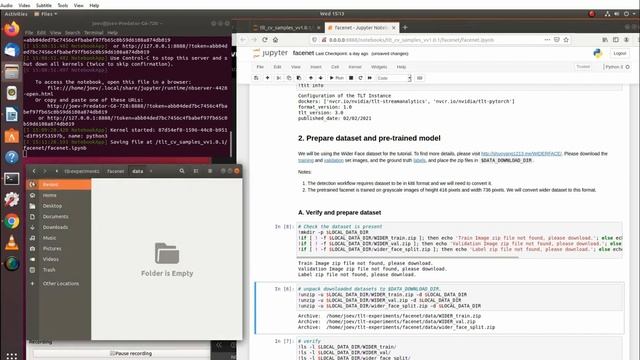The height and width of the screenshot is (360, 640).
Task: Click the Logout button in Jupyter
Action: tap(619, 53)
